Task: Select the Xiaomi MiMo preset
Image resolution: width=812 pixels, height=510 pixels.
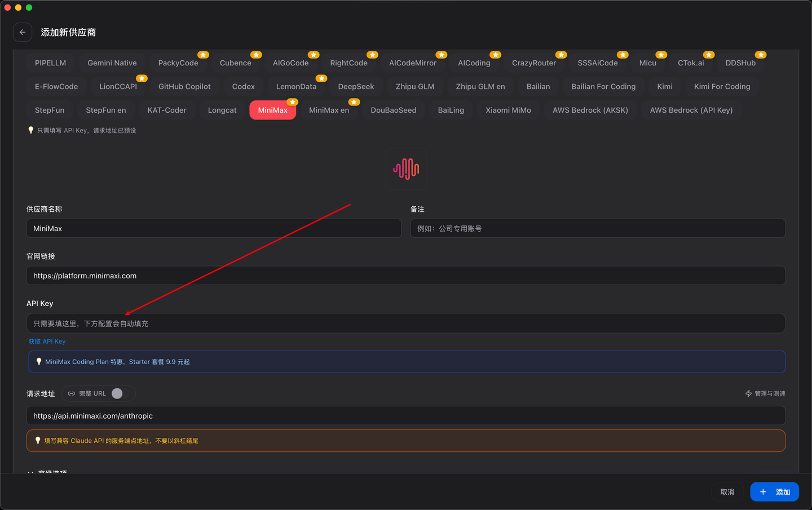Action: 509,110
